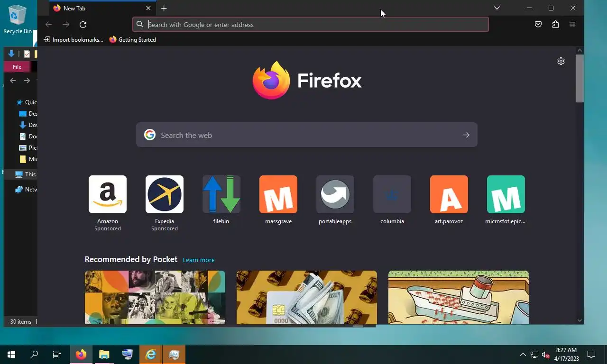Click the Firefox page vertical scrollbar thumb
Screen dimensions: 607x364
pyautogui.click(x=579, y=78)
